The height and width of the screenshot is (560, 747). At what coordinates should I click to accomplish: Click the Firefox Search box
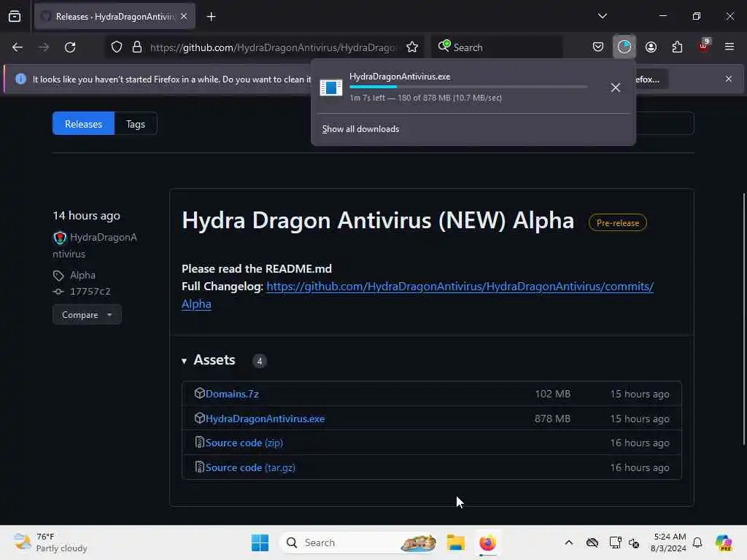[496, 47]
